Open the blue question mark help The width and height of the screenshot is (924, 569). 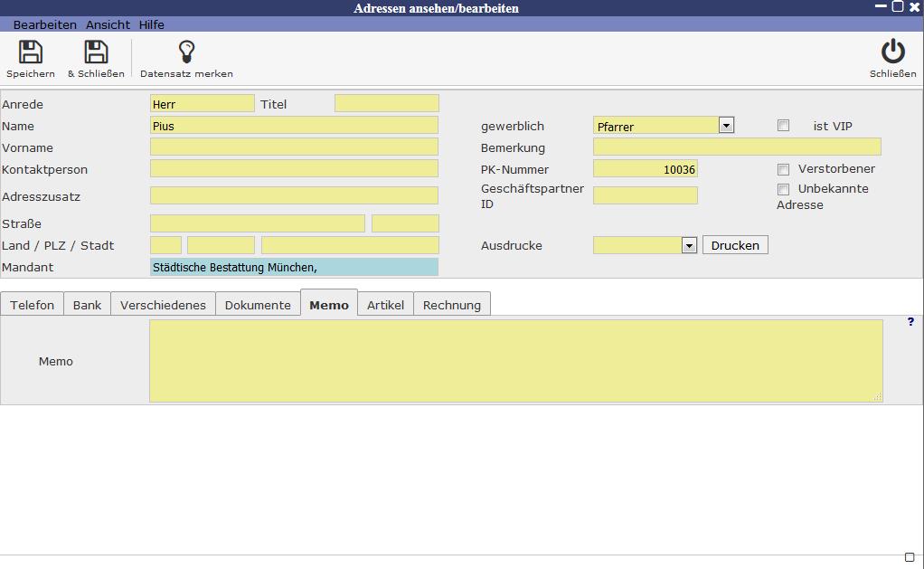[910, 322]
